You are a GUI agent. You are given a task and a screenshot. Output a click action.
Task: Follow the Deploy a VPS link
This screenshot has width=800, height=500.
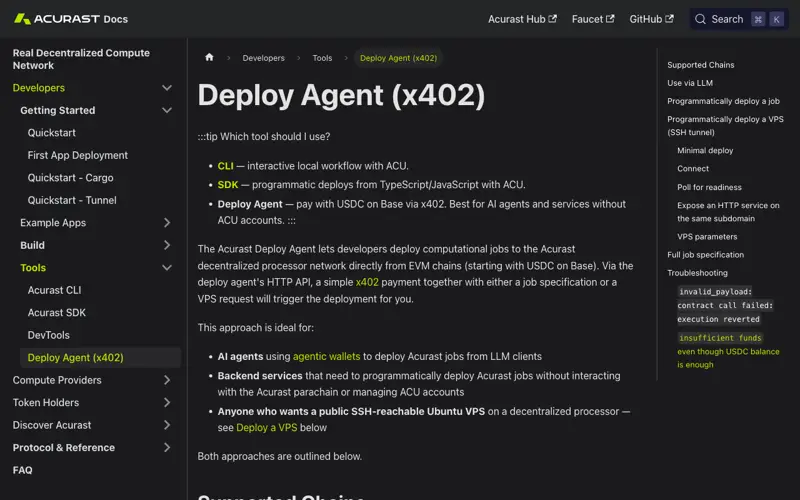click(x=266, y=428)
